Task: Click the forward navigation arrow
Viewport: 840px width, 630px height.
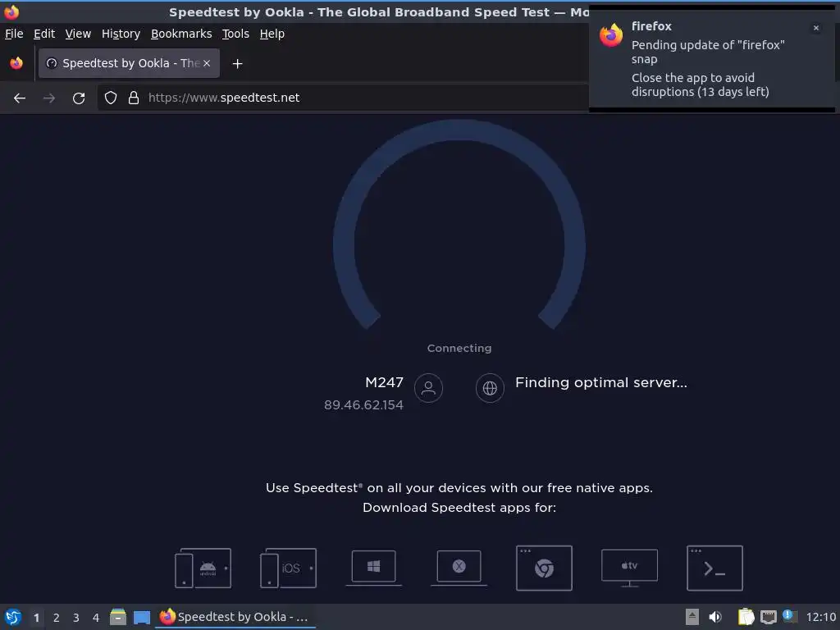Action: click(48, 98)
